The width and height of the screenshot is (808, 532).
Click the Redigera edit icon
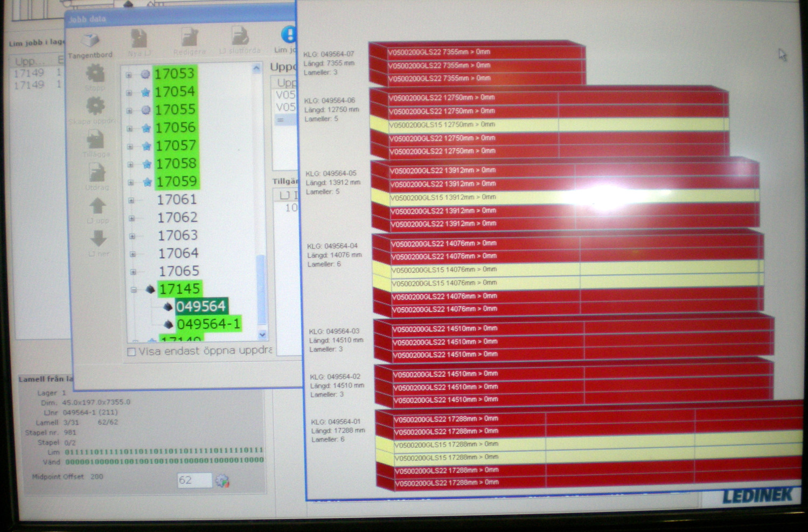(x=190, y=39)
